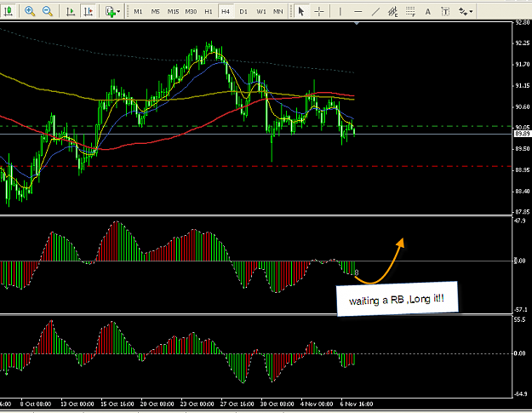Click time axis label 30 Oct 08:00
The width and height of the screenshot is (532, 413).
coord(277,404)
